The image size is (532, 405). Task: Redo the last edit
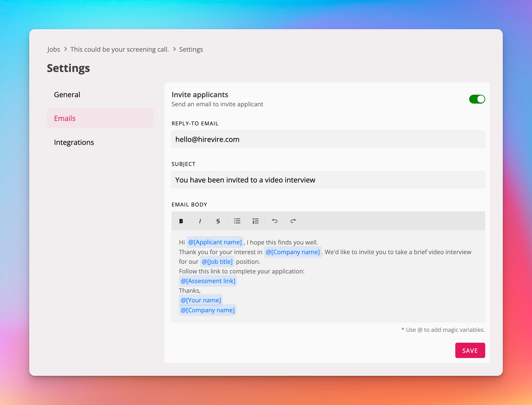point(293,221)
